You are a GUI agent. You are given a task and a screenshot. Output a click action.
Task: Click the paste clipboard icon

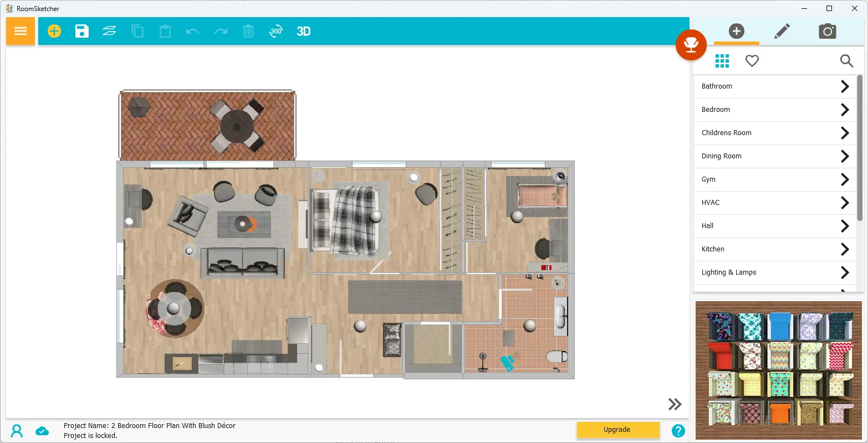click(165, 31)
